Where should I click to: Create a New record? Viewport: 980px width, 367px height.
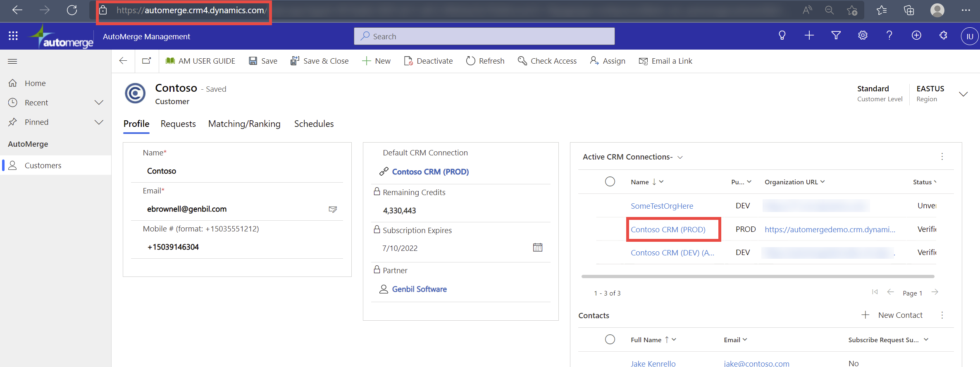tap(377, 61)
